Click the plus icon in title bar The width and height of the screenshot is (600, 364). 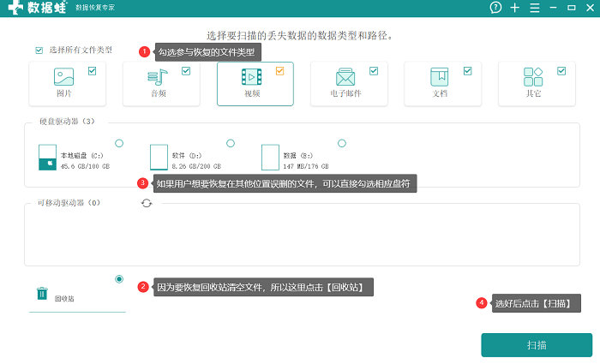point(514,8)
